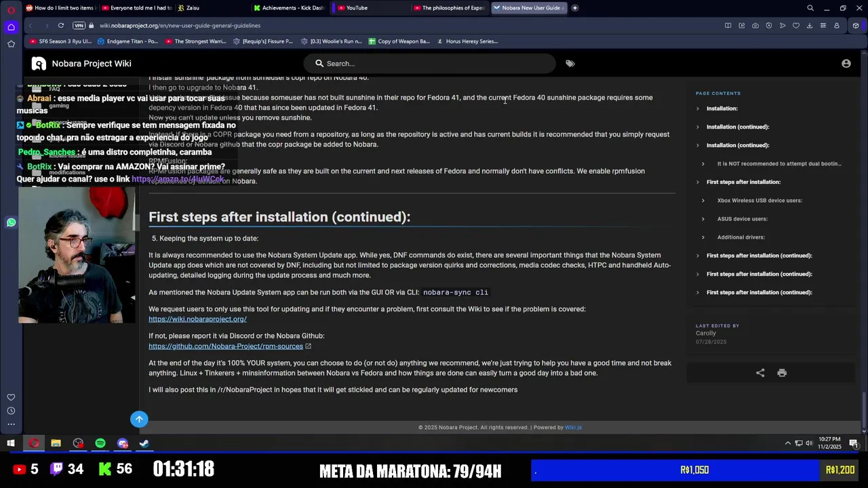Open the Windows Start menu
This screenshot has height=488, width=868.
coord(11,443)
